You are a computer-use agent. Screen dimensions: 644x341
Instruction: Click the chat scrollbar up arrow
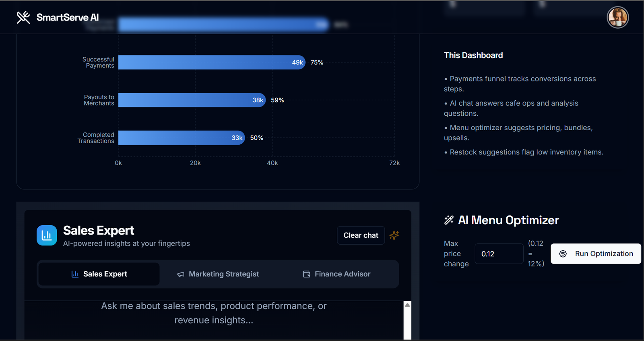pyautogui.click(x=407, y=305)
